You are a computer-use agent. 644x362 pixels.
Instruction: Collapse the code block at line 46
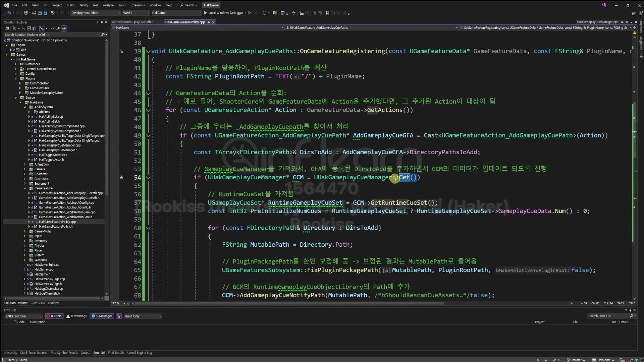tap(148, 110)
